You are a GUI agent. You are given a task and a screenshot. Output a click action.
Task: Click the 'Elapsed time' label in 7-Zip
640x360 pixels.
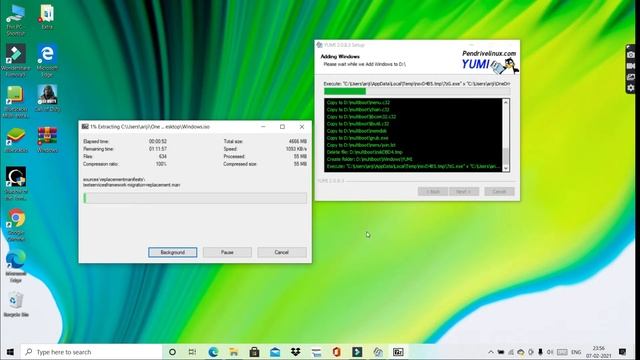(x=96, y=141)
